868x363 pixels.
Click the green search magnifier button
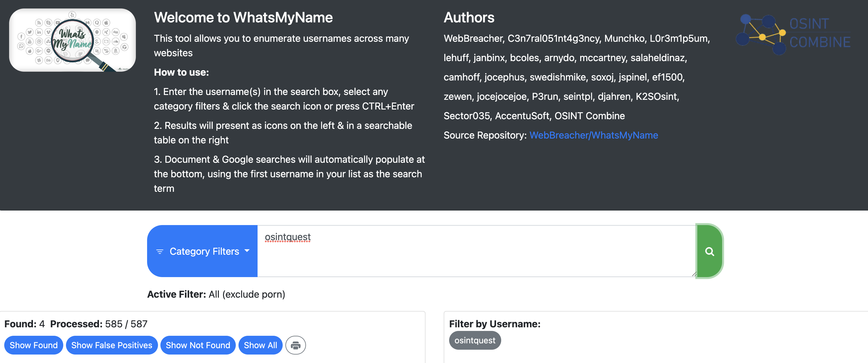[709, 251]
